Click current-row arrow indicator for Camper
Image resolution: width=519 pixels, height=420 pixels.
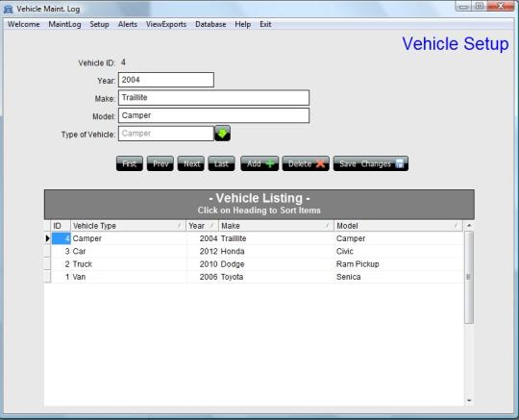pyautogui.click(x=47, y=238)
